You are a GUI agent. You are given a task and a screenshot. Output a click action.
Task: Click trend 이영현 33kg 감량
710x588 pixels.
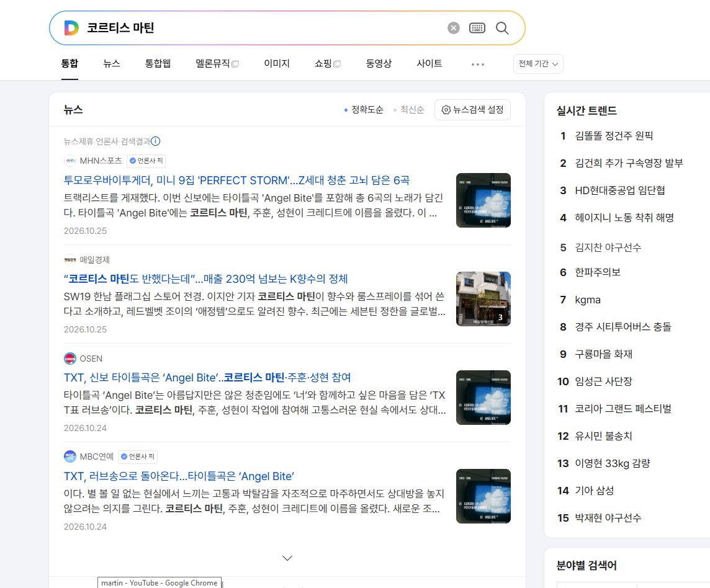coord(612,463)
